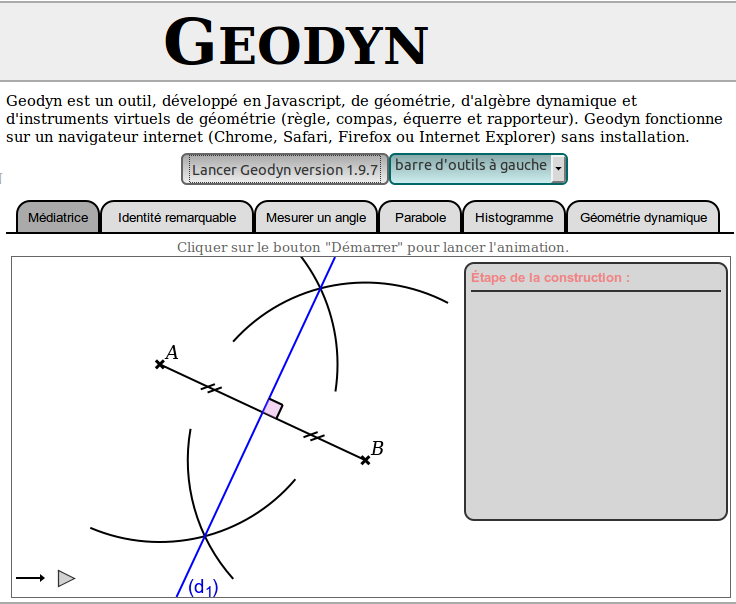Launch Geodyn version 1.9.7

[284, 169]
